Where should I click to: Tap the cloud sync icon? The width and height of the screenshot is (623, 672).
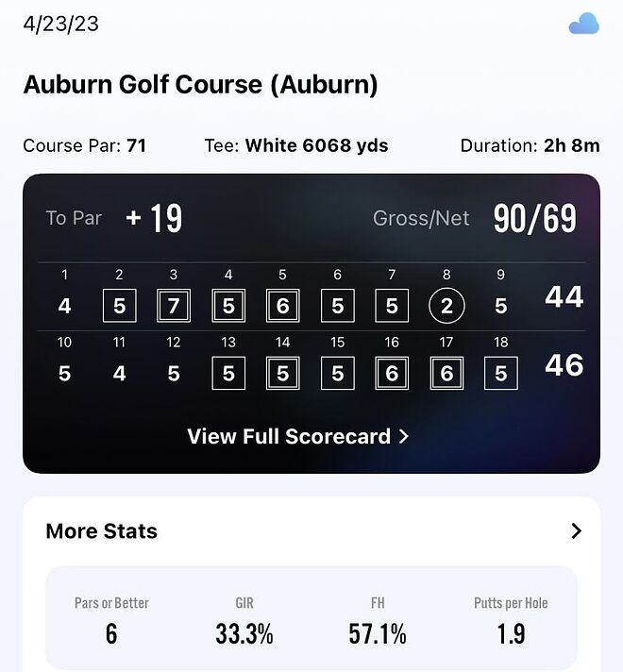[x=583, y=24]
